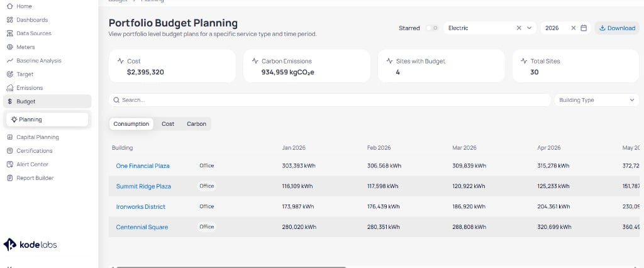Click the Office tag for Centennial Square
Screen dimensions: 644x268
(x=206, y=226)
